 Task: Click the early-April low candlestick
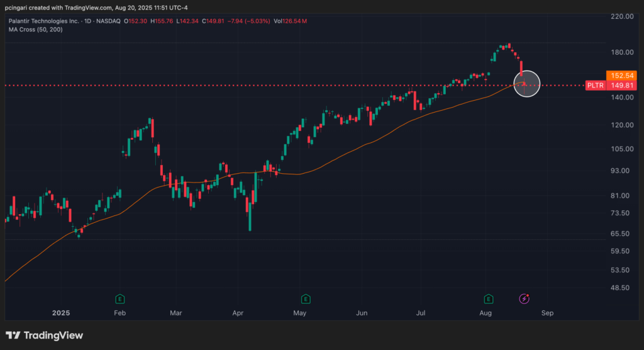point(250,217)
